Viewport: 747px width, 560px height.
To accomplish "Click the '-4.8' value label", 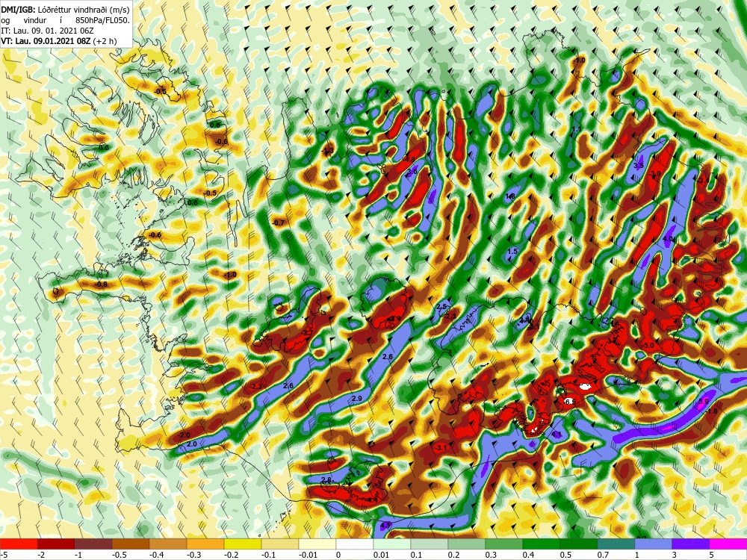I will tap(409, 160).
